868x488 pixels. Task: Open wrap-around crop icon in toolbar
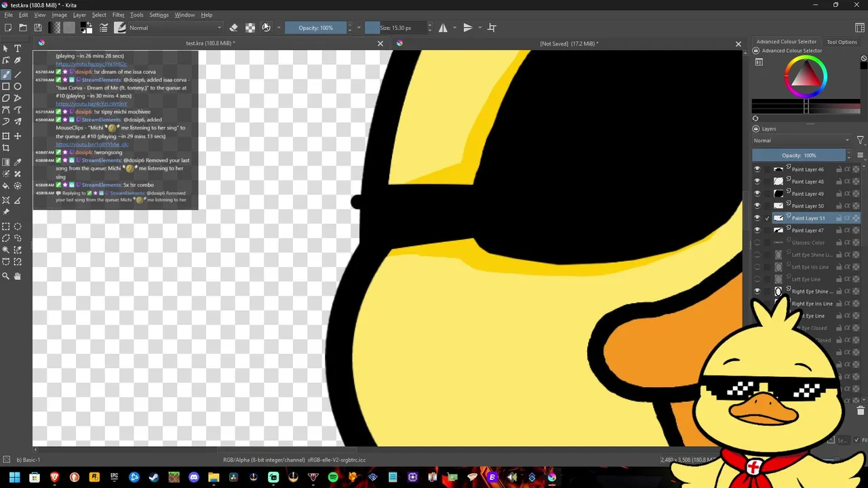(492, 28)
